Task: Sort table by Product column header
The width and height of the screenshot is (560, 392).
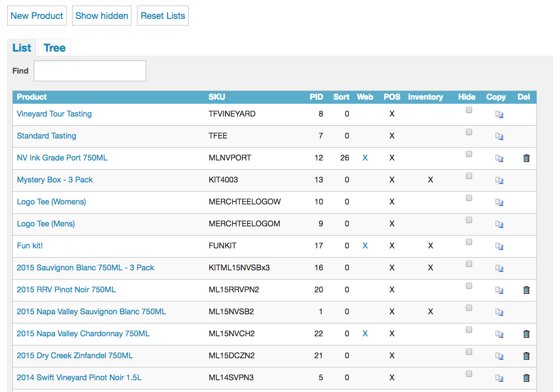Action: click(32, 97)
